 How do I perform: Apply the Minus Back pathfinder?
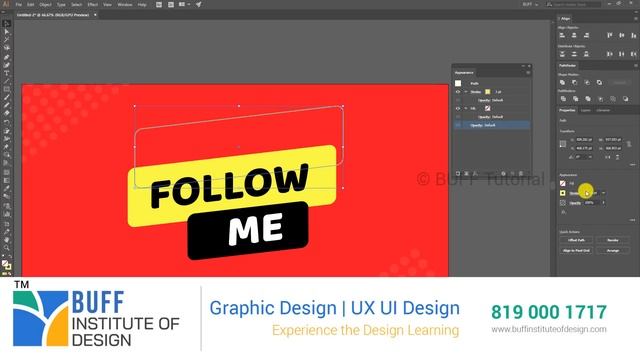pos(625,99)
